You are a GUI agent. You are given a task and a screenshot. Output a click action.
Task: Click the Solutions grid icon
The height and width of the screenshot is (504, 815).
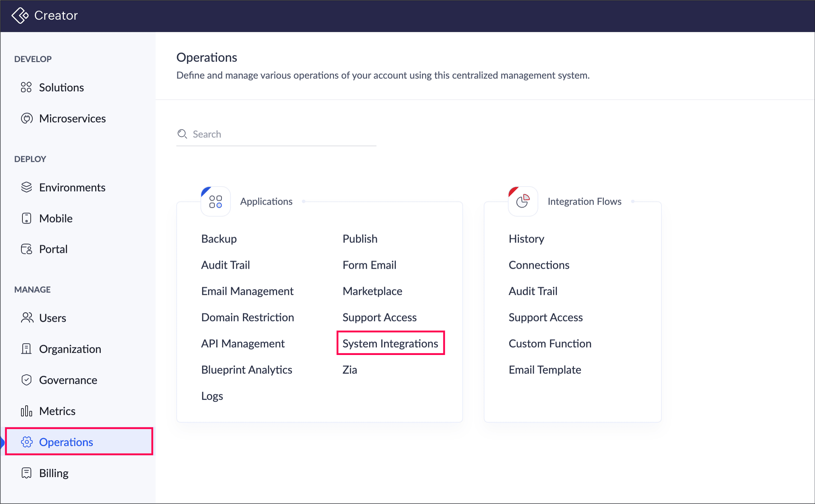(26, 87)
